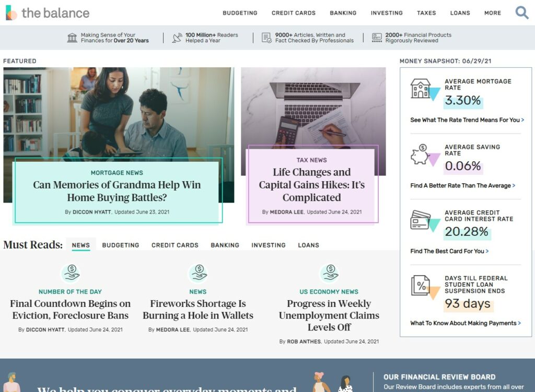Expand the MORE navigation menu
The width and height of the screenshot is (535, 392).
[x=493, y=13]
